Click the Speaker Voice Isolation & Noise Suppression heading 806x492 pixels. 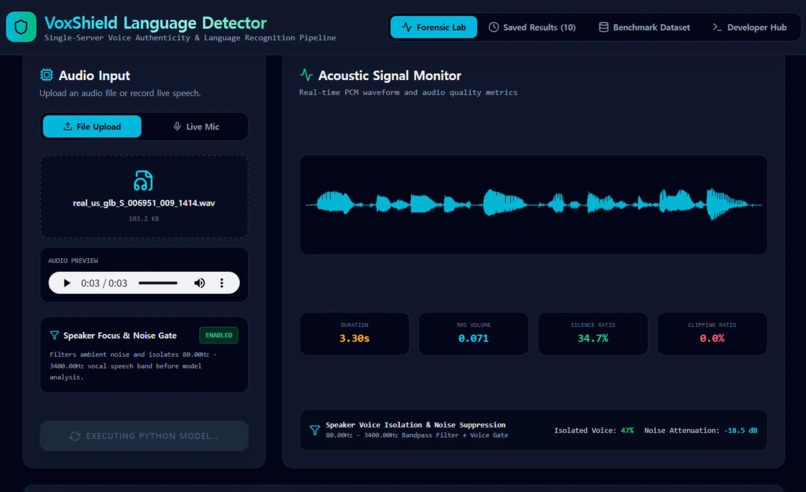[415, 425]
